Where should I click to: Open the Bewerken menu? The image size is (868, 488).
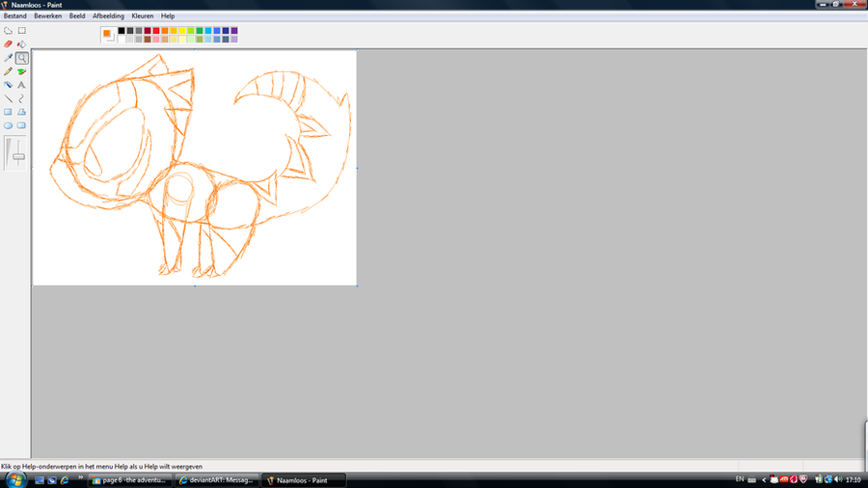click(x=47, y=16)
